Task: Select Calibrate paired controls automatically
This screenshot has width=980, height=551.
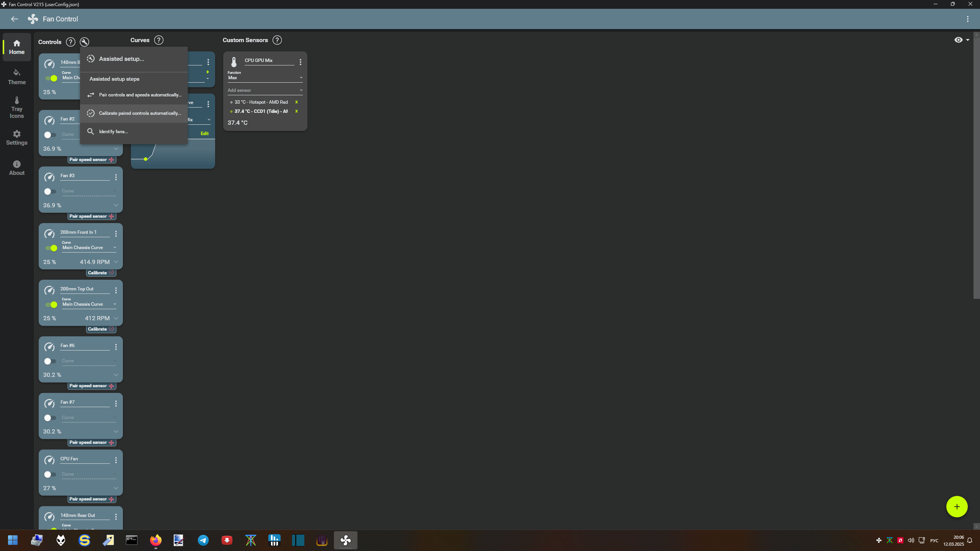Action: 140,113
